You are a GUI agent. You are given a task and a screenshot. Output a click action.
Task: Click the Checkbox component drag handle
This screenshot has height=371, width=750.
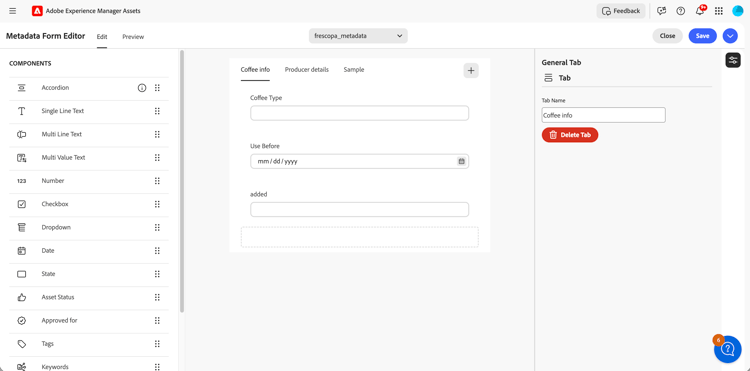point(157,204)
